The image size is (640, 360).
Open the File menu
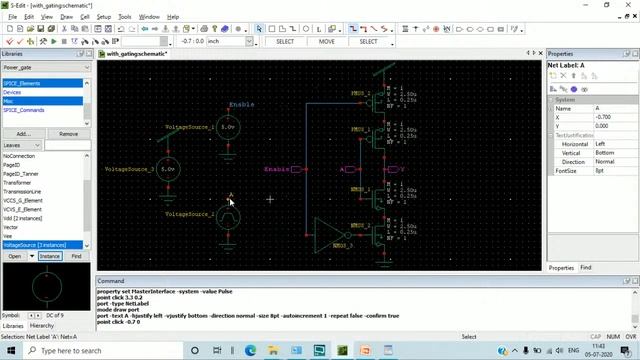(x=13, y=17)
